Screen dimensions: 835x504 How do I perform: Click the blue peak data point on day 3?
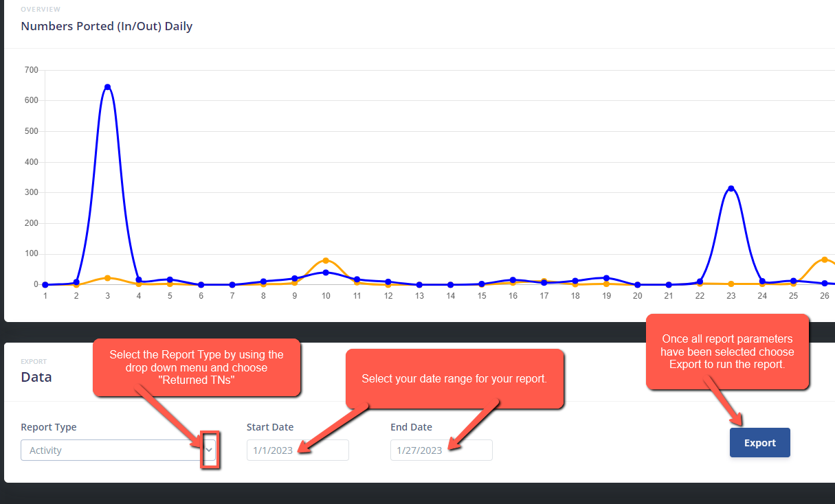coord(107,87)
